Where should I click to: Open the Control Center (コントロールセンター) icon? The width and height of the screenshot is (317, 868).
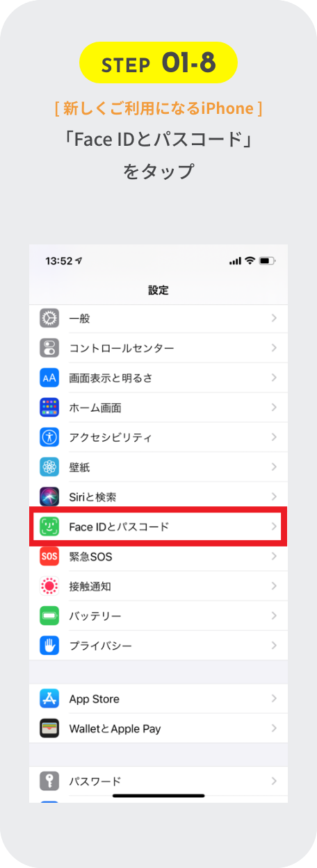pos(49,349)
